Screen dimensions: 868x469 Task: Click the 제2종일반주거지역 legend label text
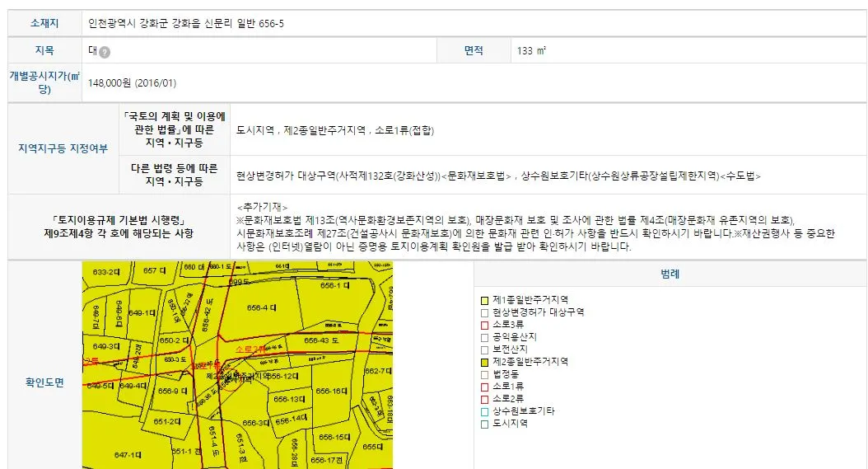(x=530, y=362)
